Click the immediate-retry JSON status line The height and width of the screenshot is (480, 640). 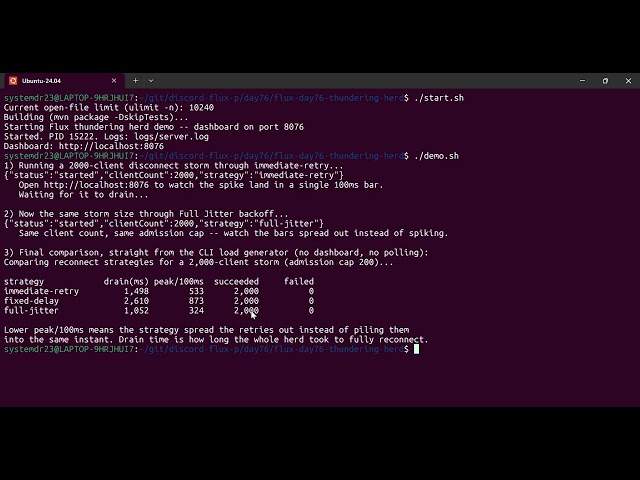174,175
